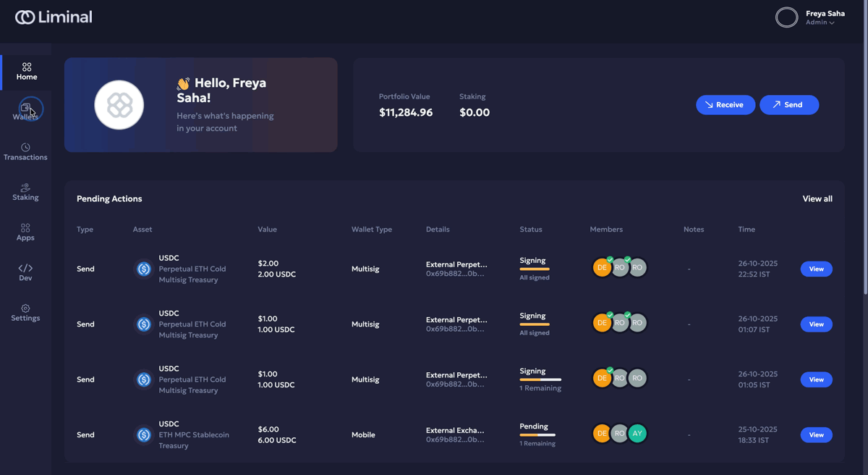The image size is (868, 475).
Task: Open View all pending actions
Action: 817,199
